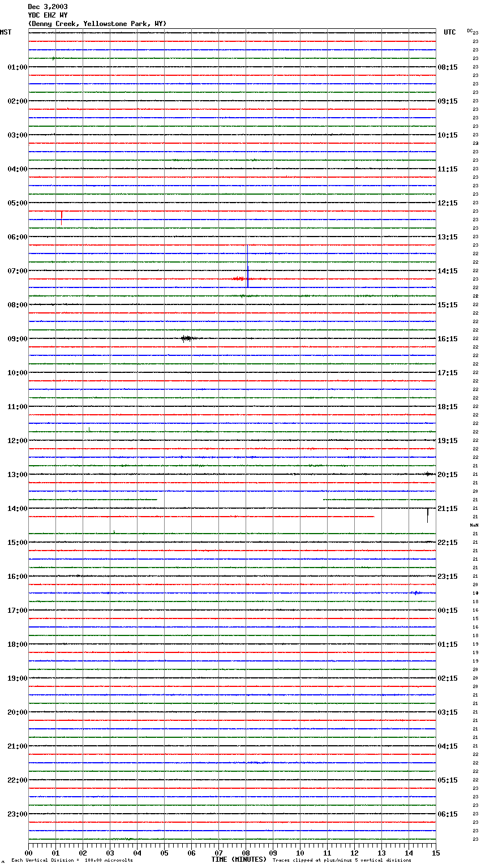Click the '18:00' MST time label
This screenshot has width=481, height=868.
[18, 644]
